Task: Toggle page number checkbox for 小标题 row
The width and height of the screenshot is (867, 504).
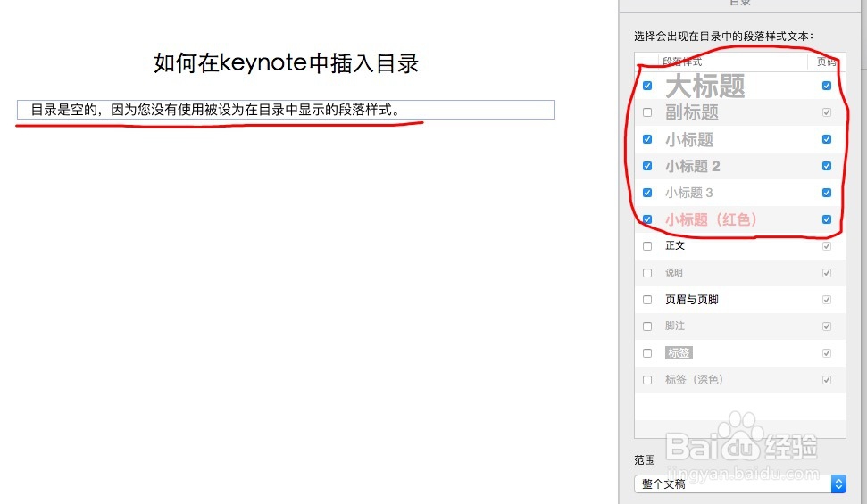Action: pyautogui.click(x=827, y=139)
